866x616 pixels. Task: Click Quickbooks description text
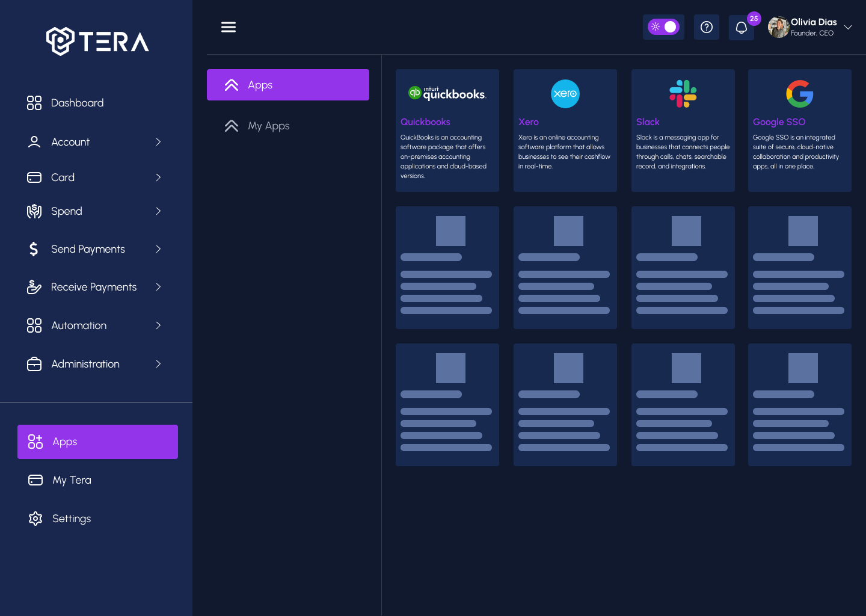click(444, 156)
